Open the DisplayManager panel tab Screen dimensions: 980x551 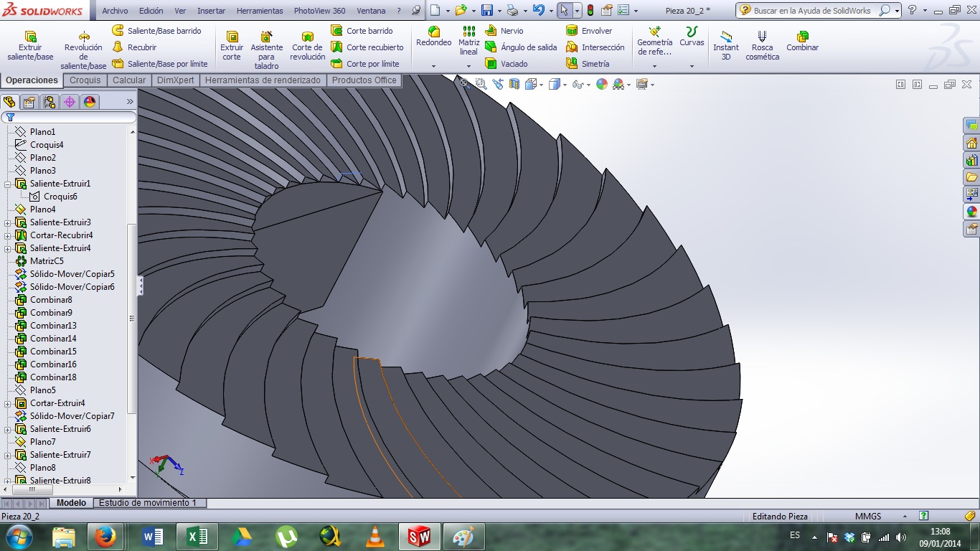pos(90,102)
